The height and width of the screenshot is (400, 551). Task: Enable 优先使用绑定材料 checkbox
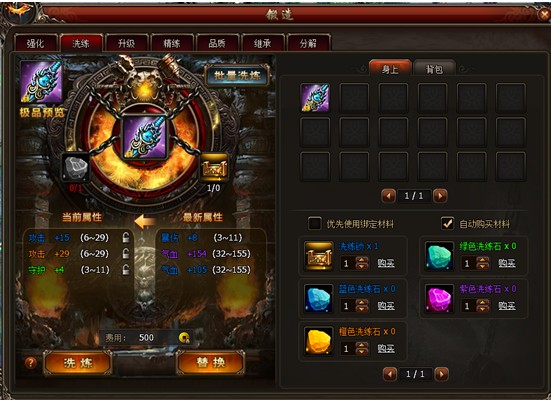coord(315,223)
